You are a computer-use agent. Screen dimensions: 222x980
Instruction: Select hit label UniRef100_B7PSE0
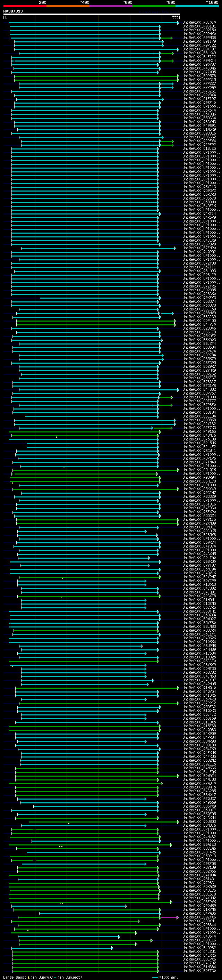pos(199,405)
